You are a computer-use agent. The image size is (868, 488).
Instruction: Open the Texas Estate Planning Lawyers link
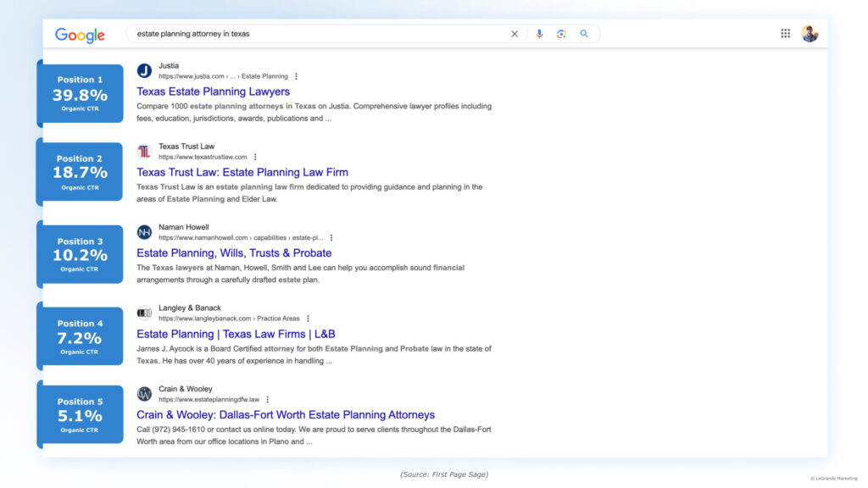213,91
